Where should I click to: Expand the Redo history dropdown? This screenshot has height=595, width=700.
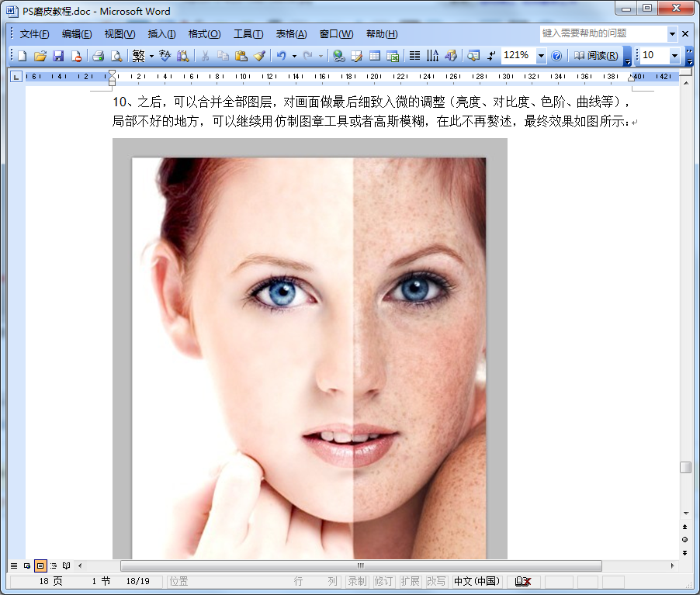tap(321, 56)
